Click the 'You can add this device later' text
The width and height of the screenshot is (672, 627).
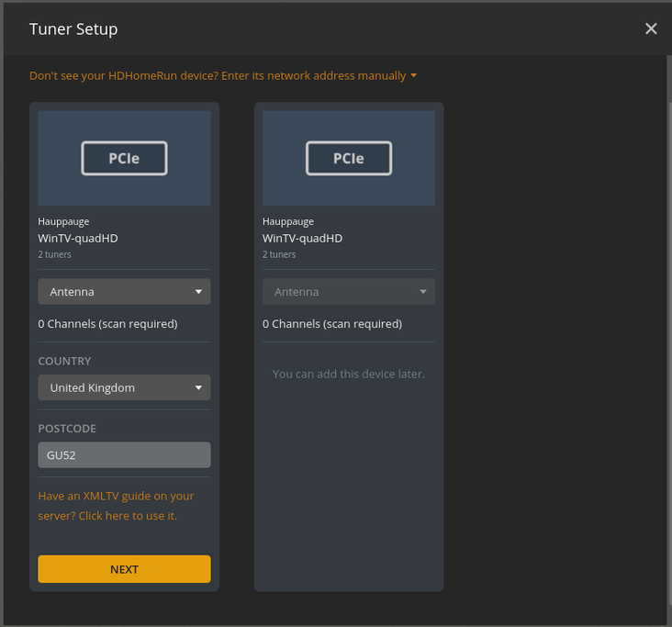coord(348,374)
